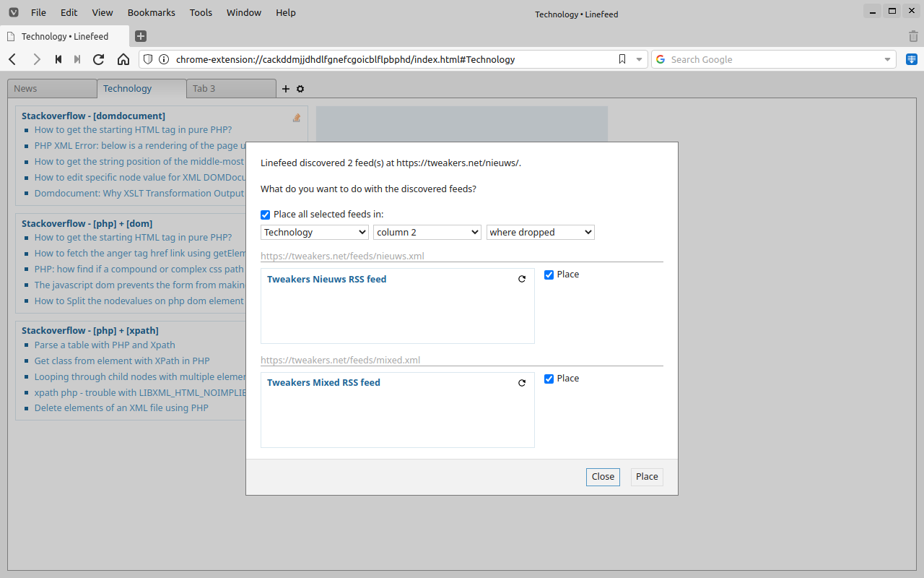
Task: Open the Window menu
Action: 244,12
